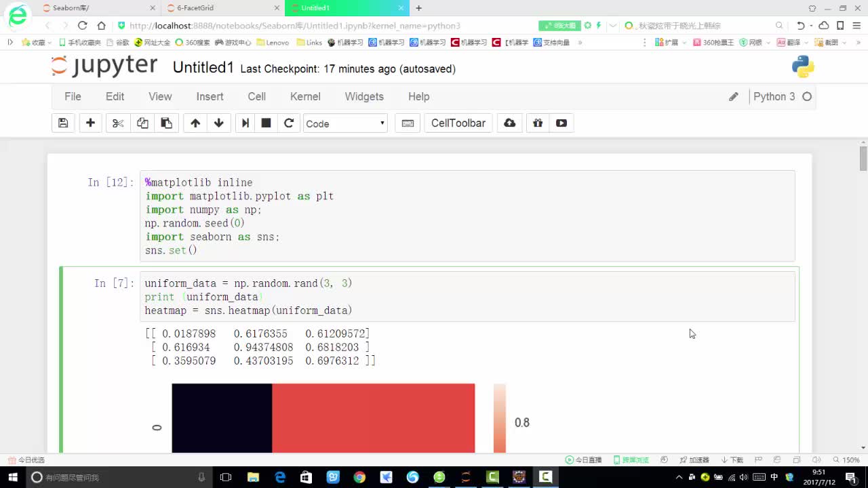Open File Explorer from the taskbar
The image size is (868, 488).
[x=253, y=477]
